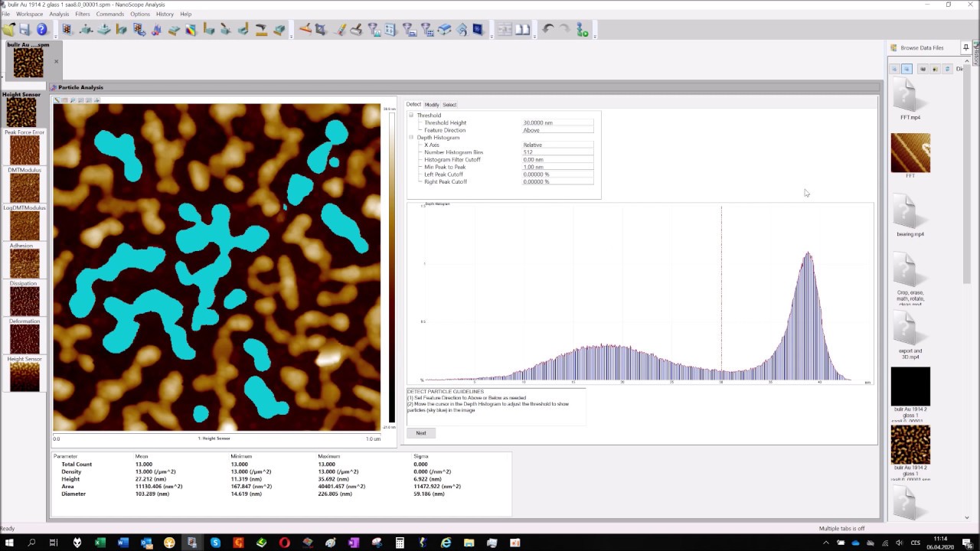
Task: Click the Browse Data Files scrollbar down arrow
Action: [x=967, y=518]
